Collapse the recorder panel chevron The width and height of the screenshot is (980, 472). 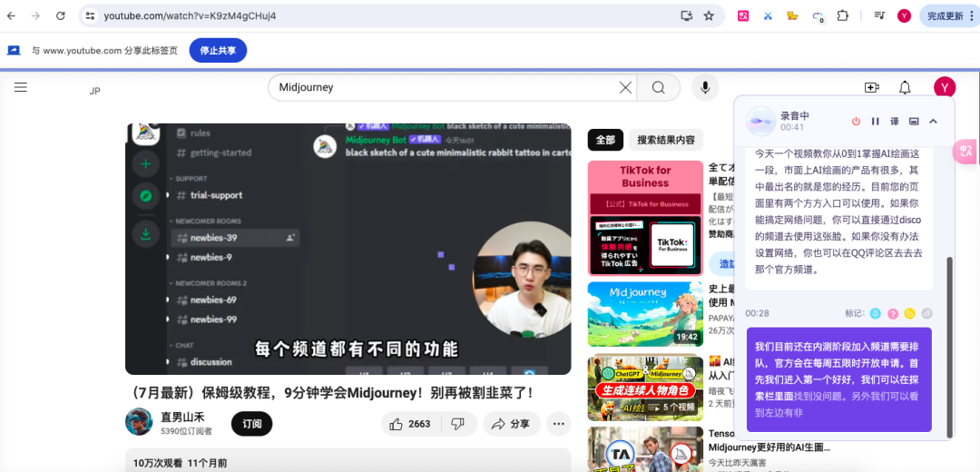point(933,122)
